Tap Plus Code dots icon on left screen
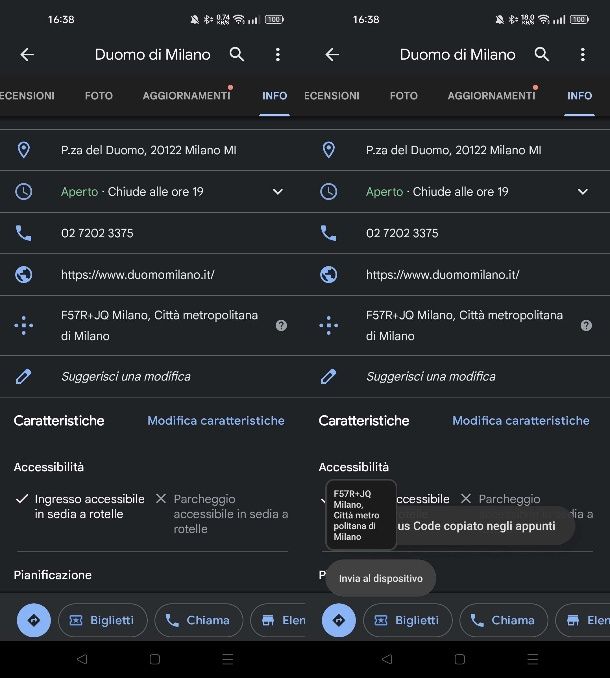610x678 pixels. pos(24,326)
